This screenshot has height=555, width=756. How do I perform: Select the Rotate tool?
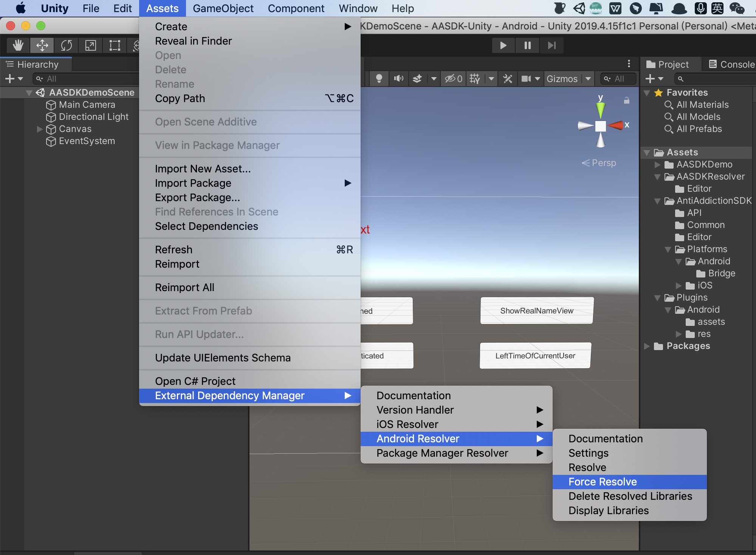[x=66, y=45]
